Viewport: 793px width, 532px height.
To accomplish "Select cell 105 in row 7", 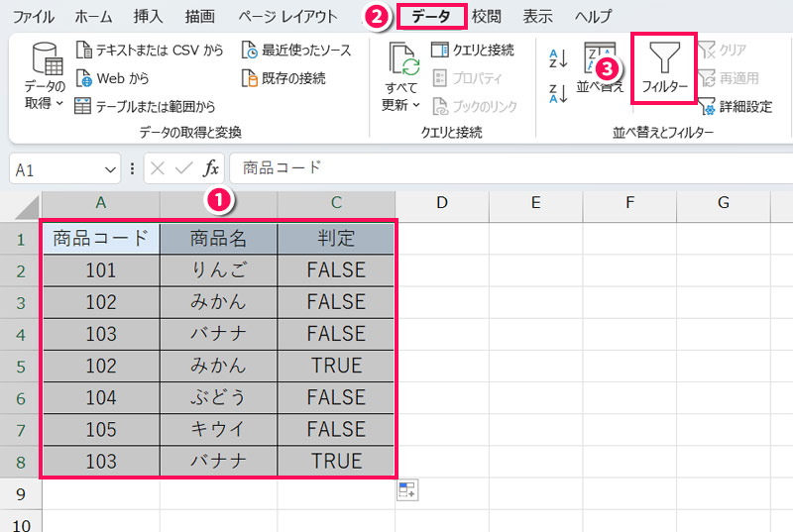I will coord(101,429).
